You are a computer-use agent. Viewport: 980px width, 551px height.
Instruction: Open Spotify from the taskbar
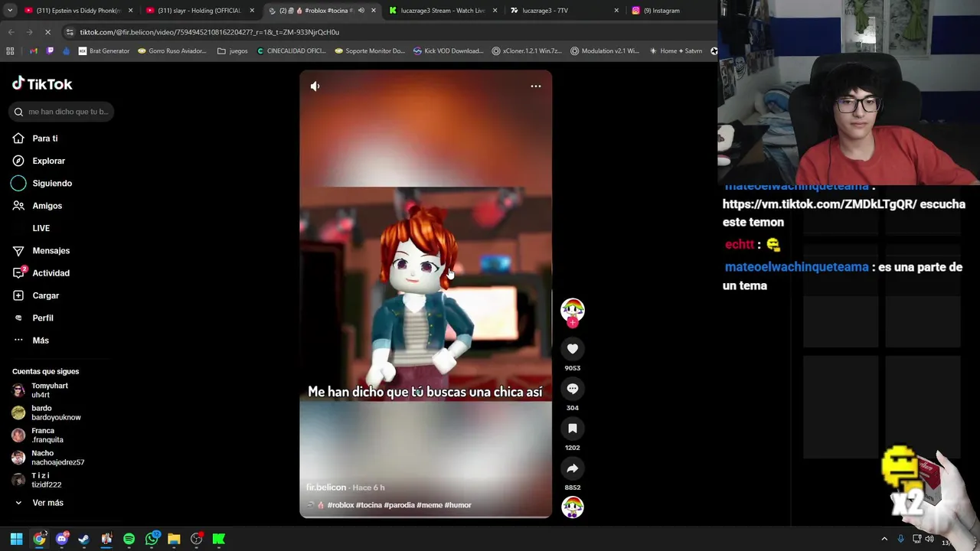tap(129, 539)
